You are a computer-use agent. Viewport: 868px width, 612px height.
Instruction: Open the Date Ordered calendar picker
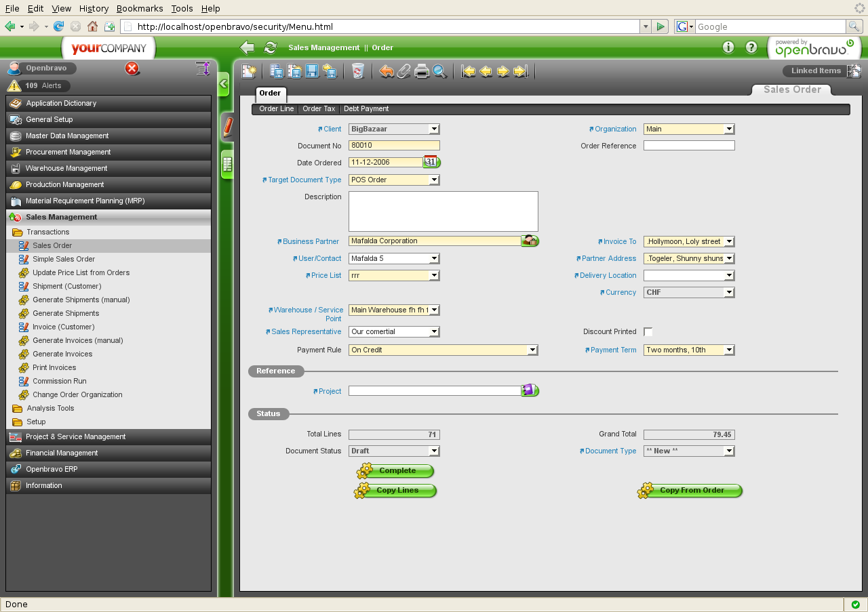point(431,162)
